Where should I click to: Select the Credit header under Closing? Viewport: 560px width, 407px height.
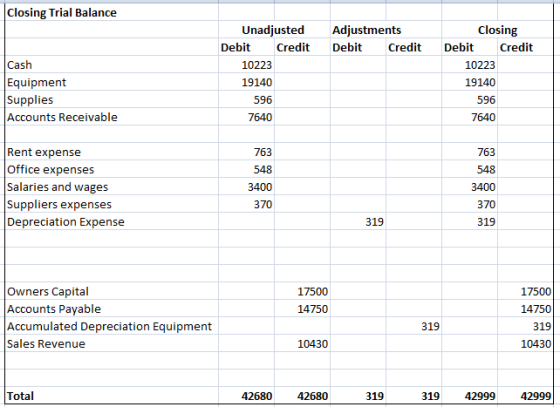click(516, 47)
